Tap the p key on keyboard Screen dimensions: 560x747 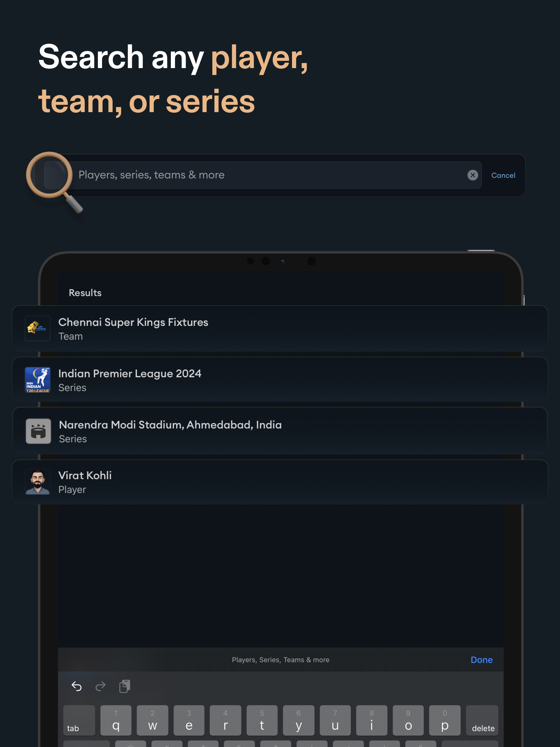[x=445, y=720]
